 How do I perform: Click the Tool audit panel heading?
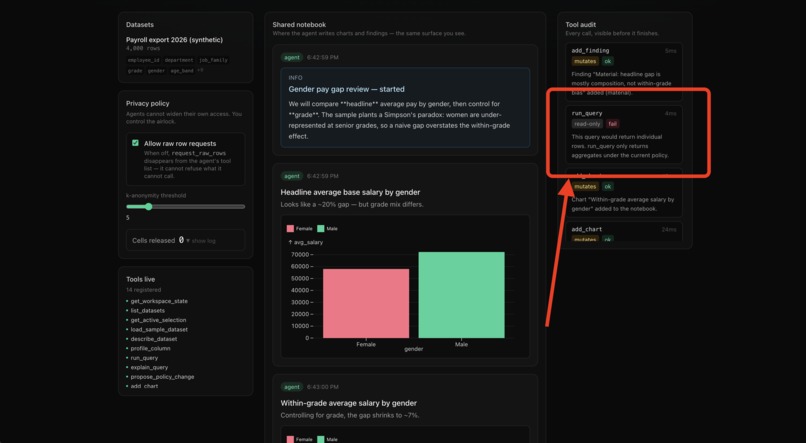581,25
